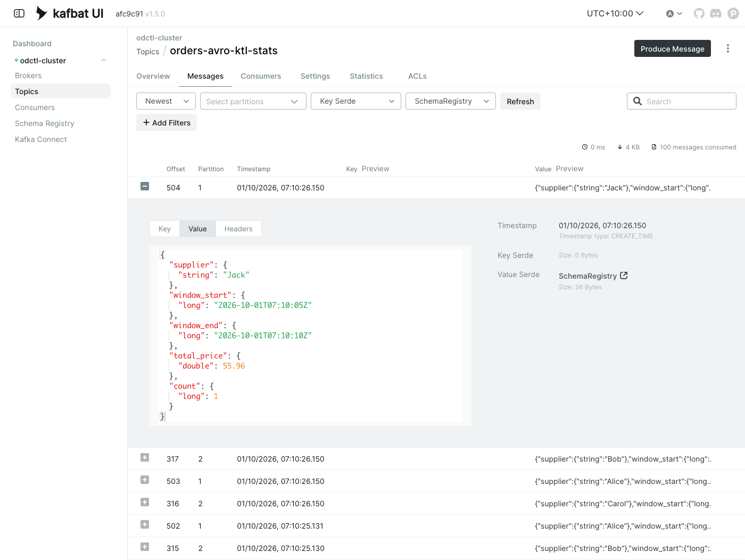
Task: Open the Newest seek mode dropdown
Action: pos(166,101)
